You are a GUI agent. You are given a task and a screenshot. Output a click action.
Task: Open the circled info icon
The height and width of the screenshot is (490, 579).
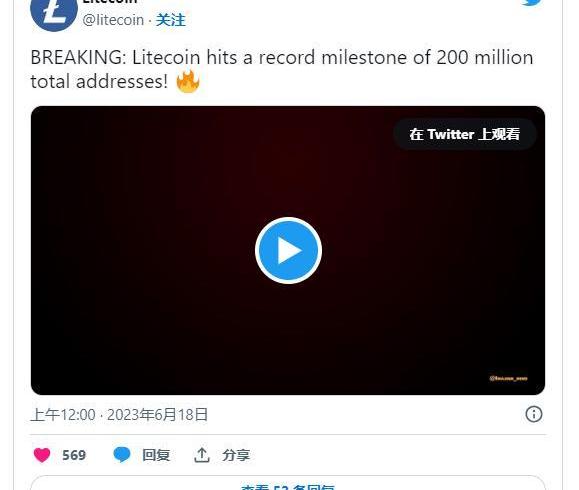pos(534,414)
